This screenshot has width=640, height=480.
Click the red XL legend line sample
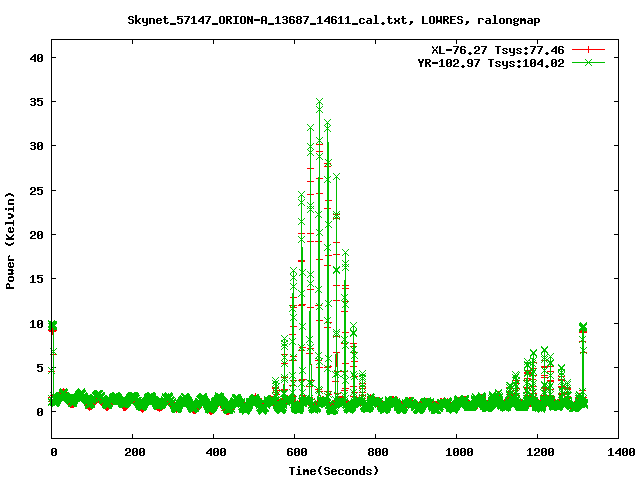588,50
